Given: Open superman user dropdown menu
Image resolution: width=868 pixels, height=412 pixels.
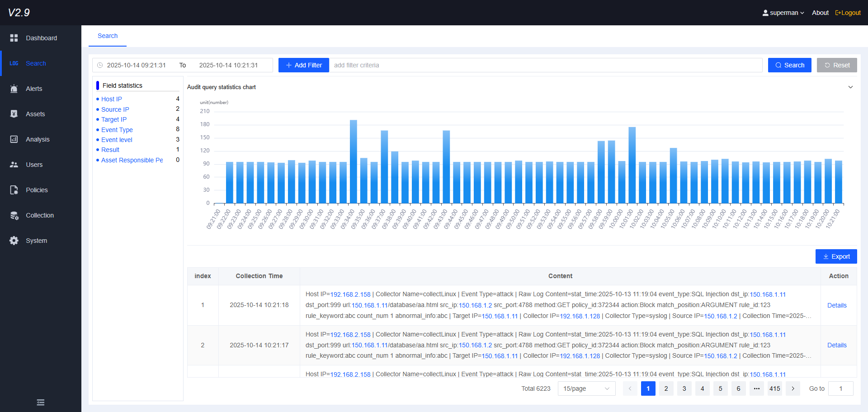Looking at the screenshot, I should pos(783,13).
